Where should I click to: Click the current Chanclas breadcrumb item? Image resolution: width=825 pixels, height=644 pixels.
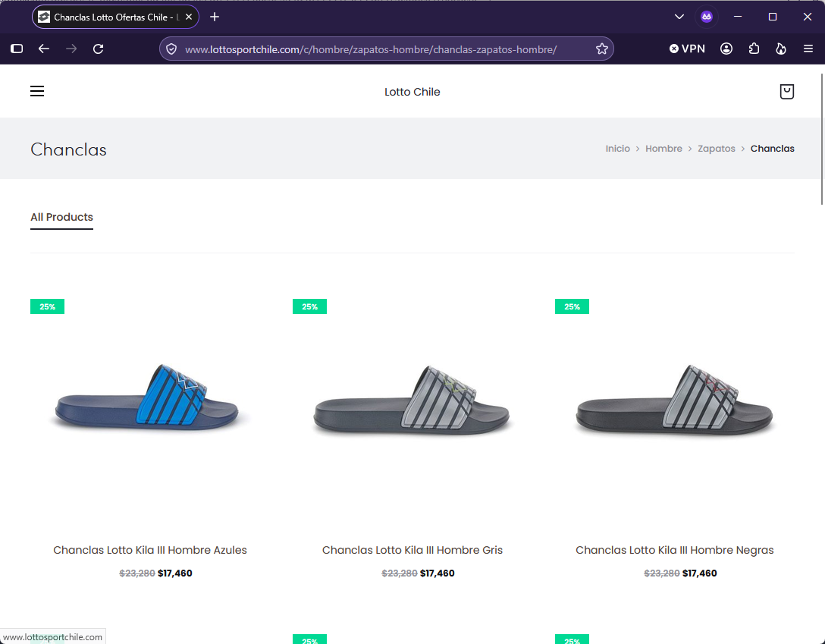pyautogui.click(x=773, y=149)
